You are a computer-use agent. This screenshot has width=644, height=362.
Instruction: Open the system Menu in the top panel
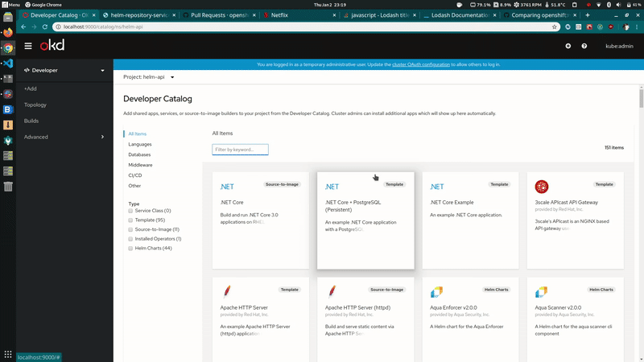point(10,5)
